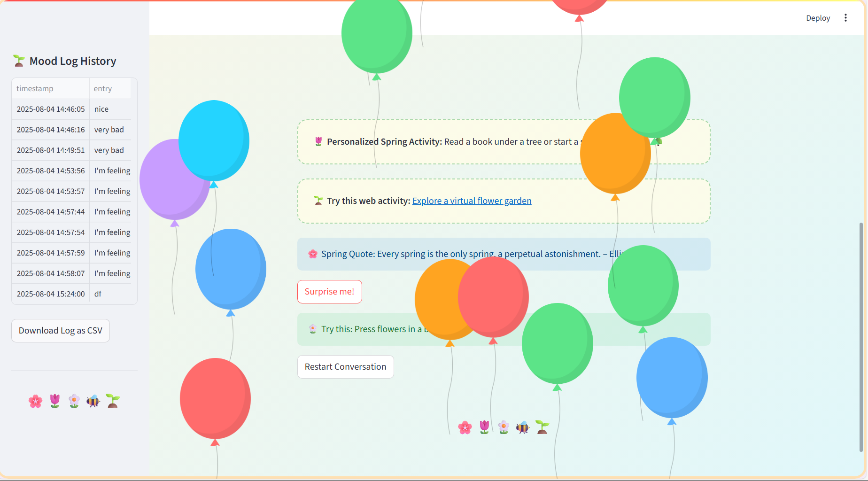
Task: Open the three-dot app menu
Action: pyautogui.click(x=845, y=18)
